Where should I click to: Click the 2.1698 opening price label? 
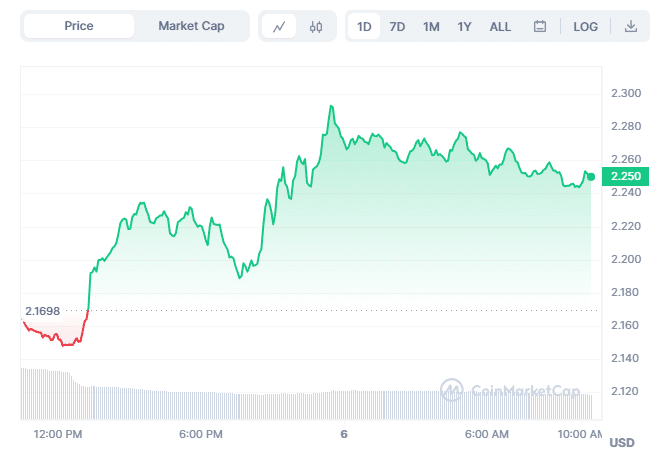pyautogui.click(x=43, y=311)
